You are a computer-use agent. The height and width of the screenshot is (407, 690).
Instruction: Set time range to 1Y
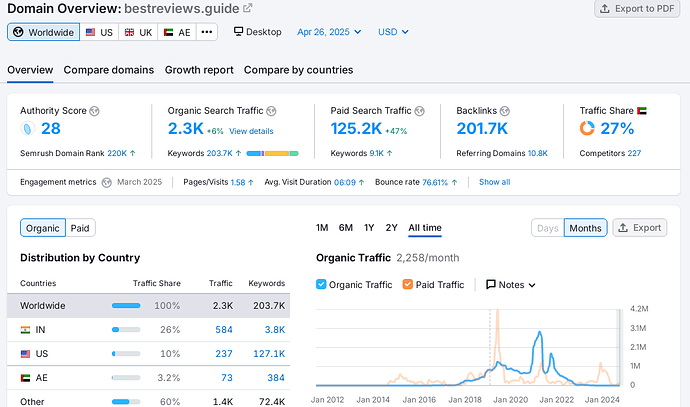click(x=369, y=227)
